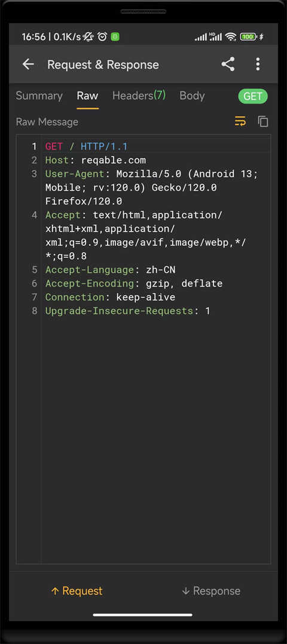Show the Response view
This screenshot has width=287, height=644.
[x=211, y=591]
